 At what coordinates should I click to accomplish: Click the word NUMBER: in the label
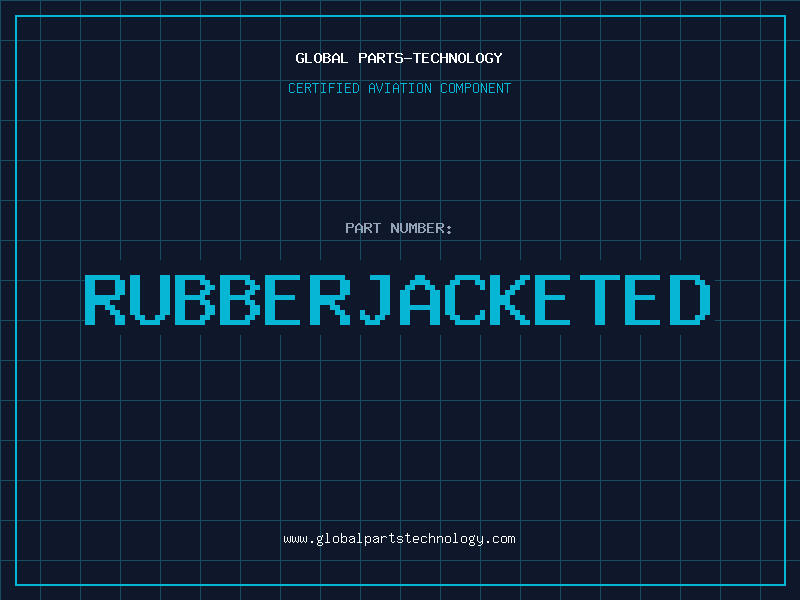click(x=421, y=228)
